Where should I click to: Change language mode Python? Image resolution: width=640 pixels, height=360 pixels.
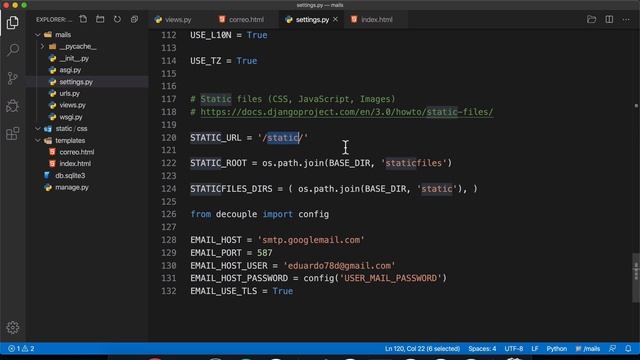tap(556, 349)
